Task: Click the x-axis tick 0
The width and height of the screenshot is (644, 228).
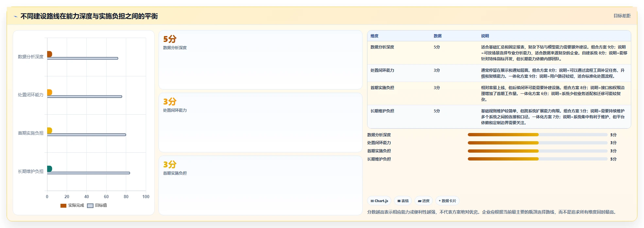Action: pos(47,197)
